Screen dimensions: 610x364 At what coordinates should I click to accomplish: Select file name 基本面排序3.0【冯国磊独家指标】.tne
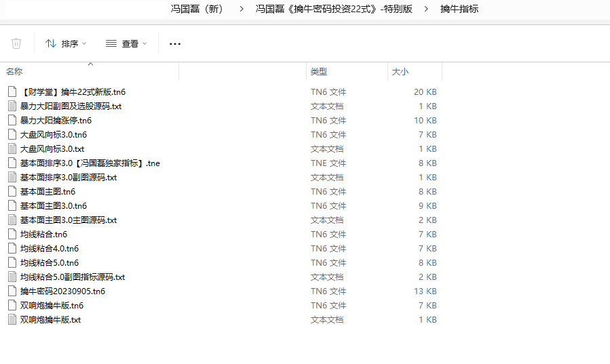[x=90, y=163]
